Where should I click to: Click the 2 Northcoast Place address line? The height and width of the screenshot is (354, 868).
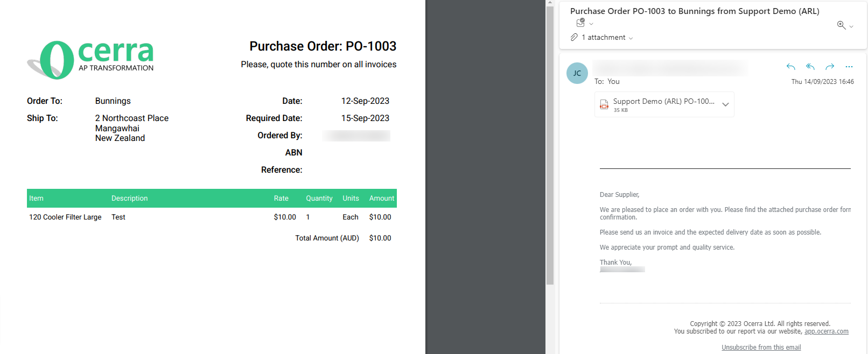point(132,118)
